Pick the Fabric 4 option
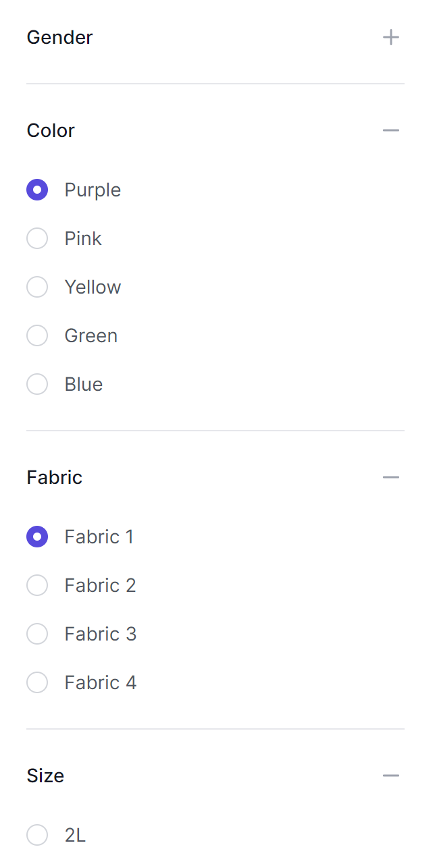437x868 pixels. [x=37, y=683]
